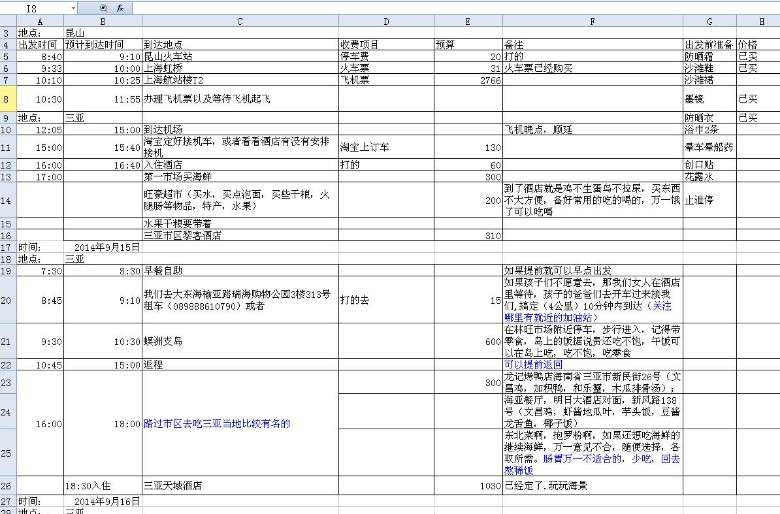The height and width of the screenshot is (514, 780).
Task: Click the 18:30入住 cell
Action: click(x=103, y=486)
